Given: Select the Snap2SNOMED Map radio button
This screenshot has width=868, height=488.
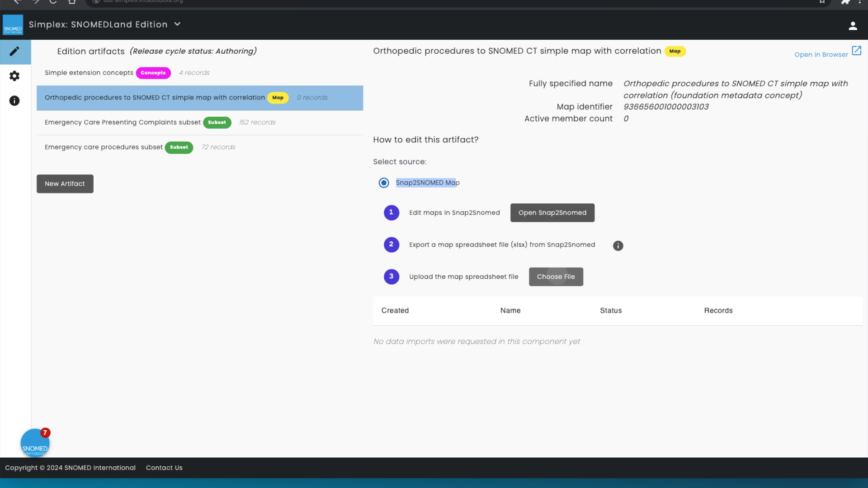Looking at the screenshot, I should (x=383, y=183).
